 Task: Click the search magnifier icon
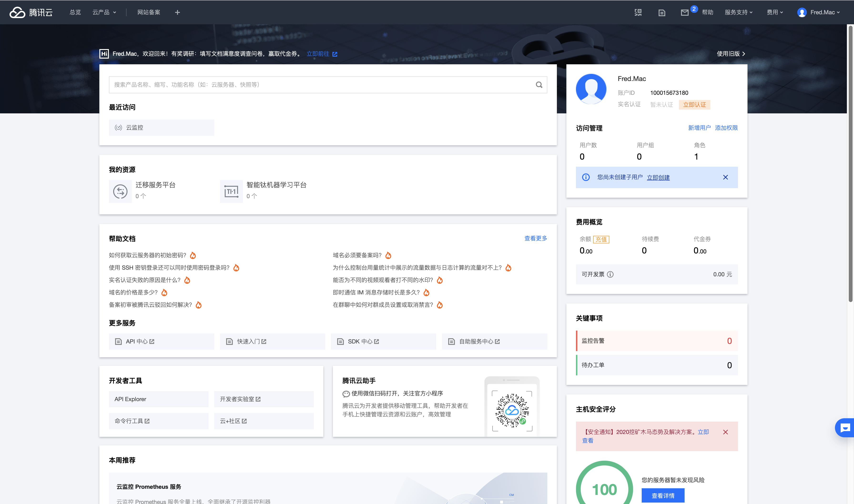539,85
